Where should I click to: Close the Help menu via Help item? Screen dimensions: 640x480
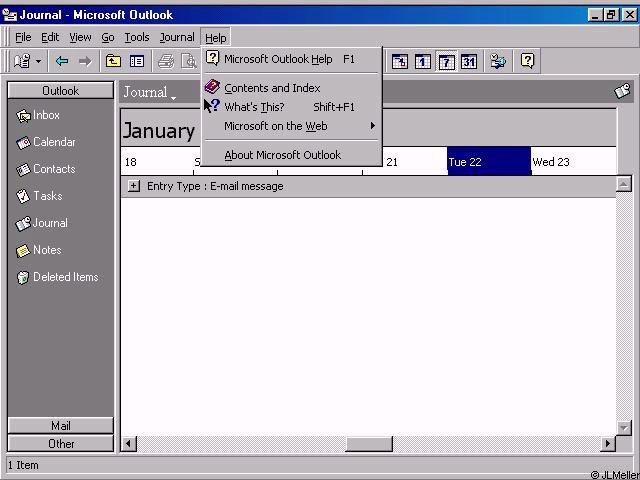(216, 38)
